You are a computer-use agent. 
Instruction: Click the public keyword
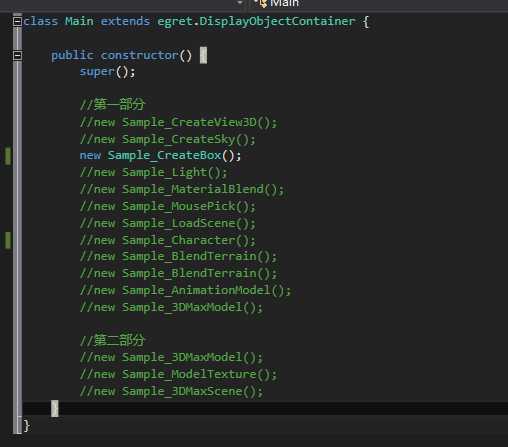(x=72, y=55)
